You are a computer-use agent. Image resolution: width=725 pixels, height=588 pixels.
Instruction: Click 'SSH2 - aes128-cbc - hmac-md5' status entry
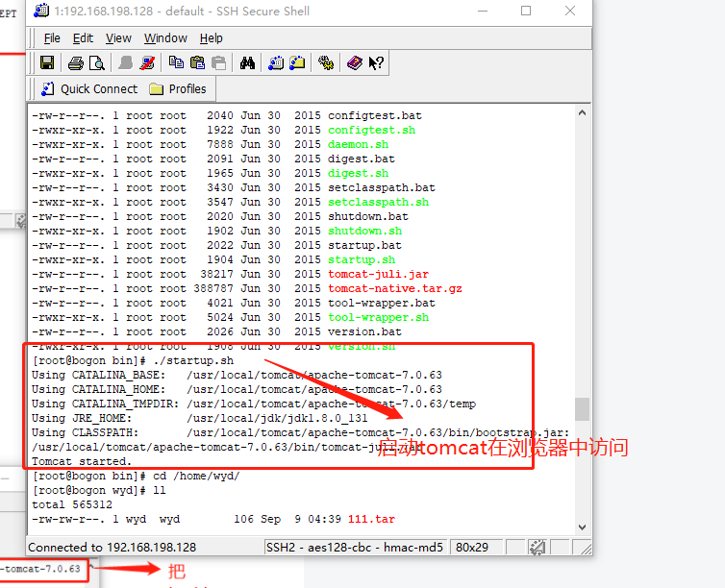(355, 548)
